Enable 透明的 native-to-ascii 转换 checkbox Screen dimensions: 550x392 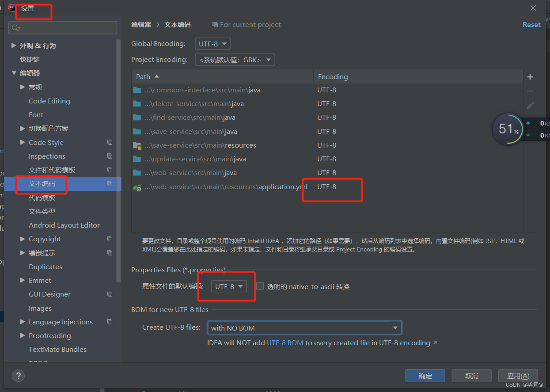click(x=260, y=286)
